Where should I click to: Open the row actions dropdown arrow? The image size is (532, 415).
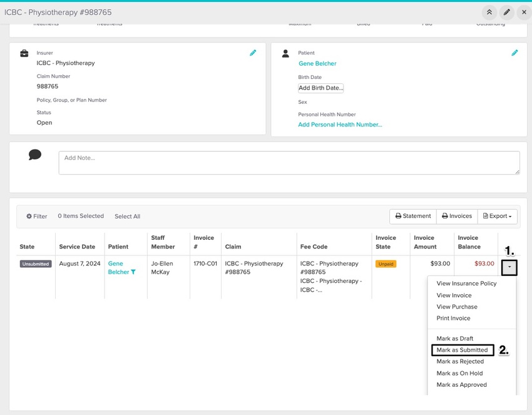pyautogui.click(x=509, y=267)
